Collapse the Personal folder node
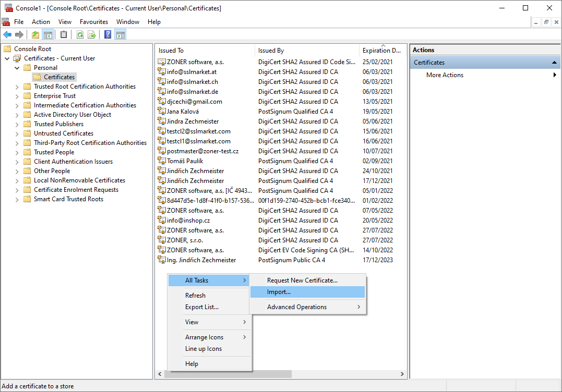 17,68
